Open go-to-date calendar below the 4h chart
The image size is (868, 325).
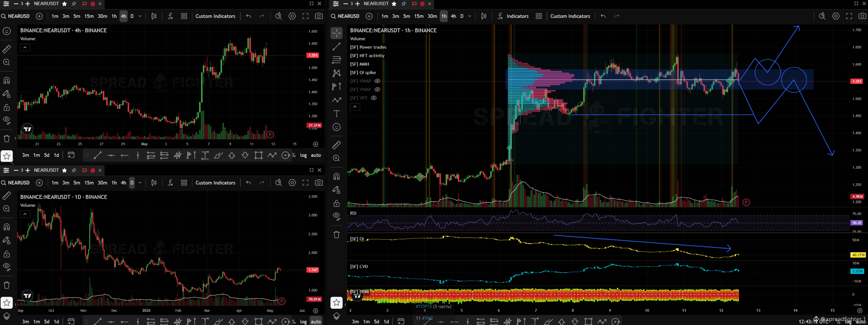click(71, 155)
